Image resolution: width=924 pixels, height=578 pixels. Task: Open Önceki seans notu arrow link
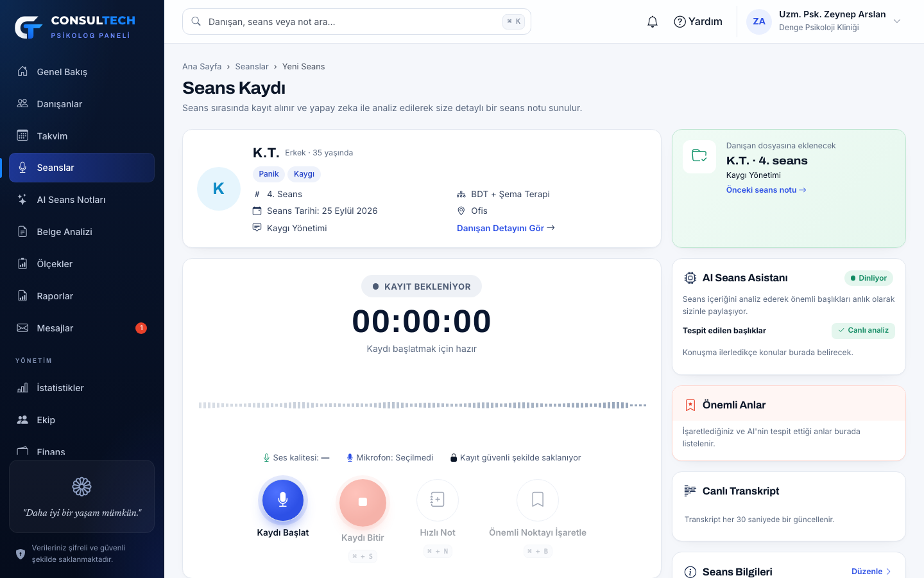766,190
